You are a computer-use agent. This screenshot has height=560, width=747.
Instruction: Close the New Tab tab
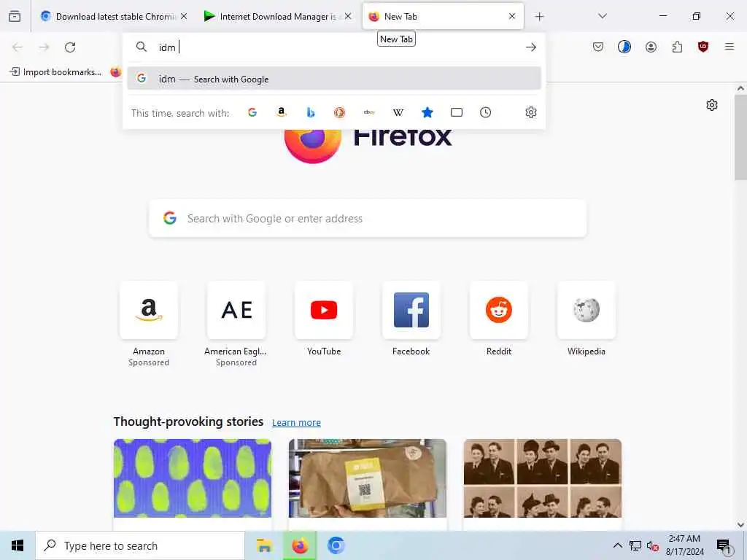pos(512,16)
